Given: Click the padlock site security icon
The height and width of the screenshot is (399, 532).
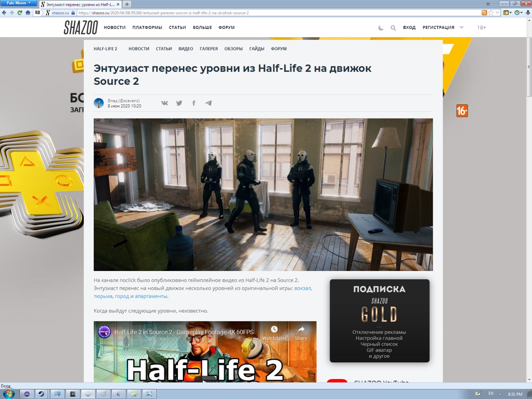Looking at the screenshot, I should (x=73, y=13).
